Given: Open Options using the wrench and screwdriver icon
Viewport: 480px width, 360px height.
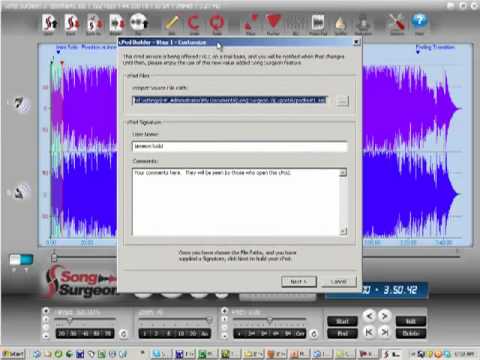Looking at the screenshot, I should pos(397,22).
